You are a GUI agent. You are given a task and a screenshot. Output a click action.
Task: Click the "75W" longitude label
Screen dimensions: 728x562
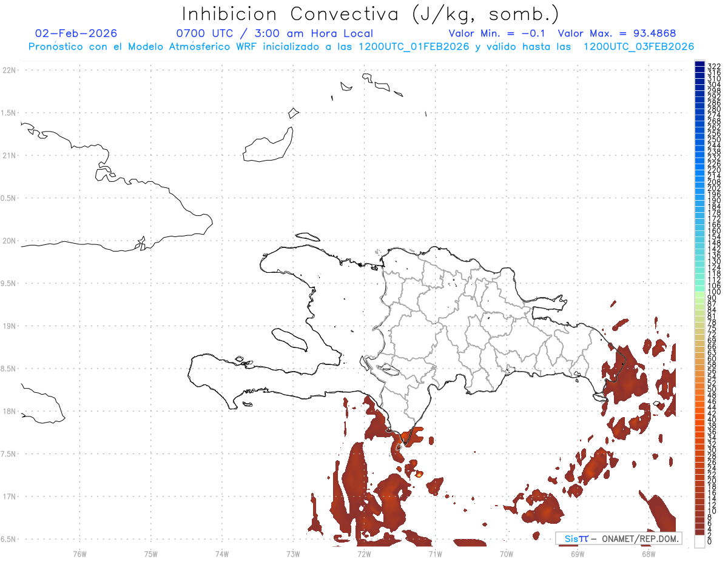coord(151,553)
